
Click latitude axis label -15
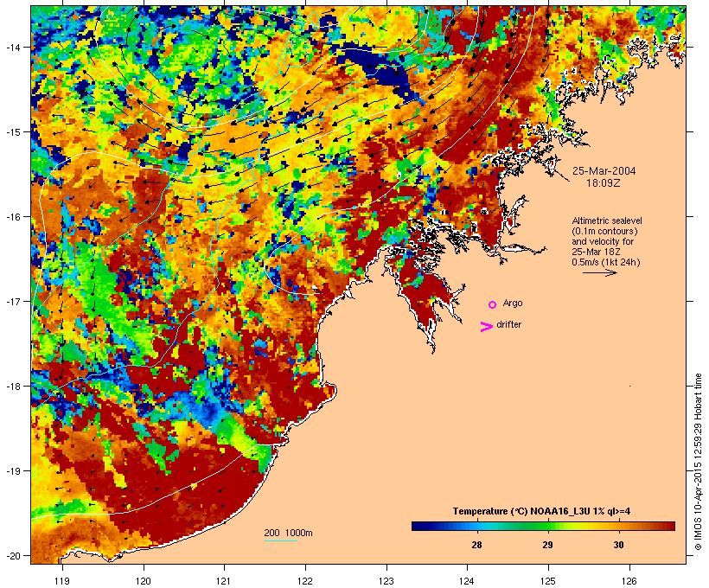(12, 132)
